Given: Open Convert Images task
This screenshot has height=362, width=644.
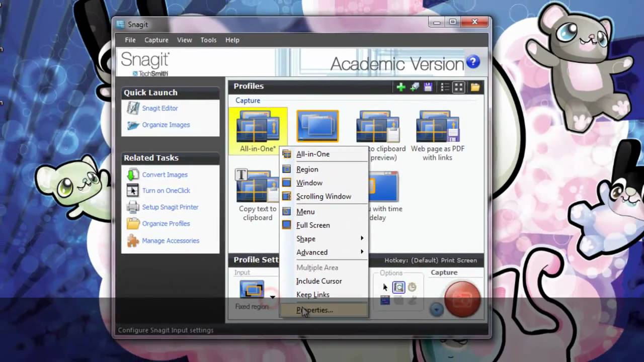Looking at the screenshot, I should [165, 174].
